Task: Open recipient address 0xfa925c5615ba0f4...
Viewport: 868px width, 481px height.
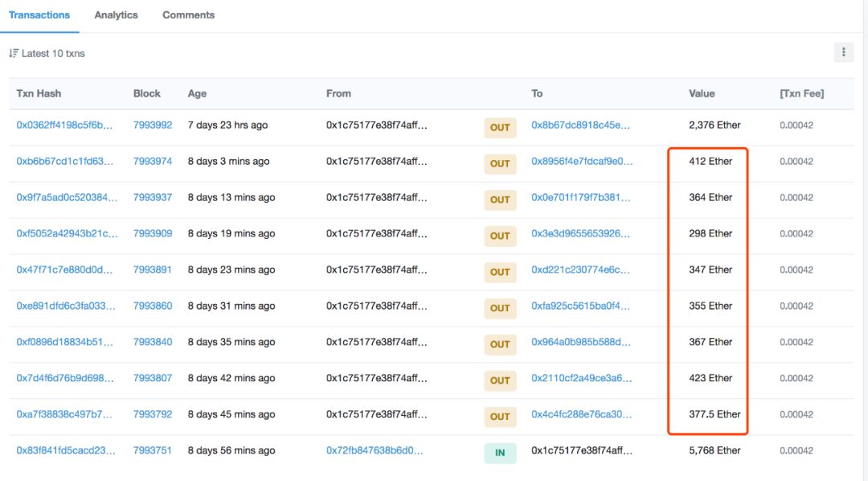Action: pyautogui.click(x=580, y=306)
